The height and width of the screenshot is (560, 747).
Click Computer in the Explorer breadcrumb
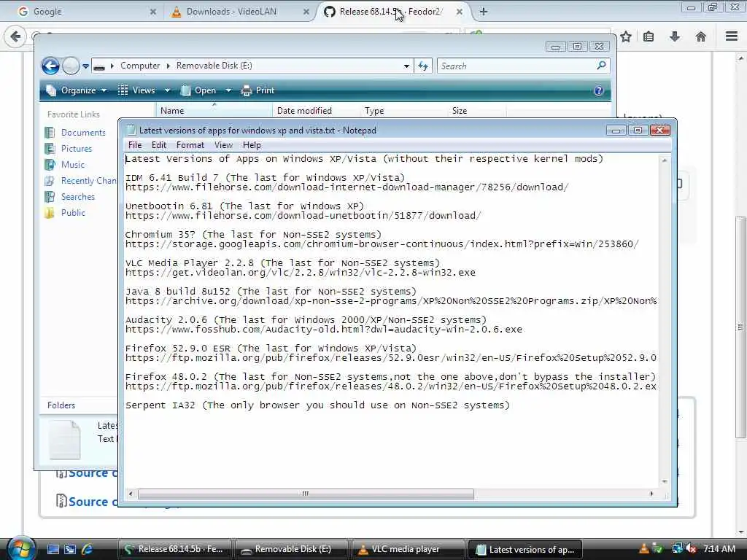click(x=140, y=66)
